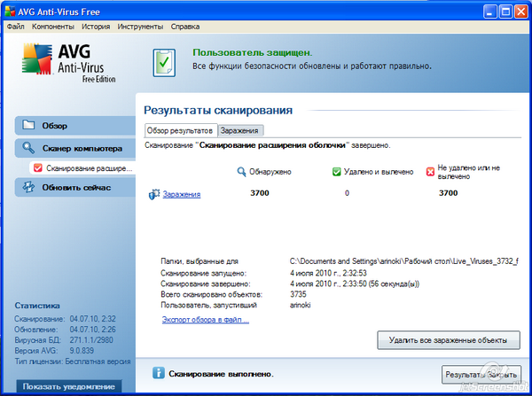The height and width of the screenshot is (396, 532).
Task: Click the scanned folder path text
Action: (x=404, y=261)
